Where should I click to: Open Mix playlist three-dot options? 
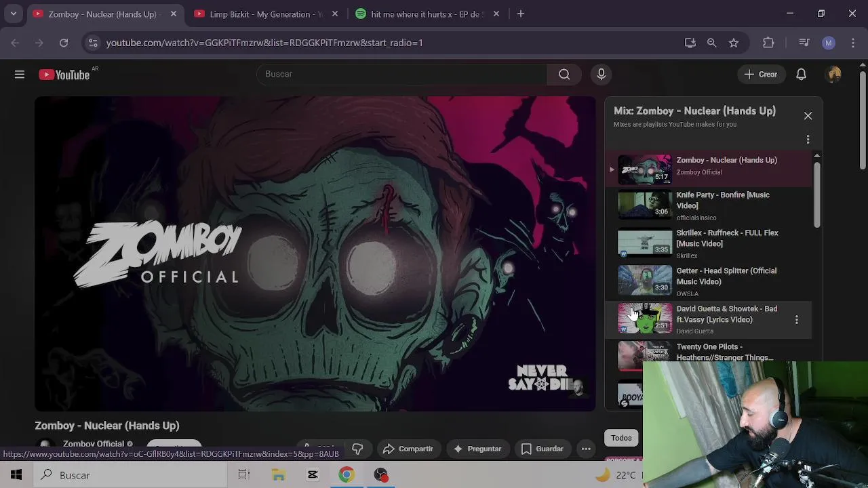[x=808, y=139]
